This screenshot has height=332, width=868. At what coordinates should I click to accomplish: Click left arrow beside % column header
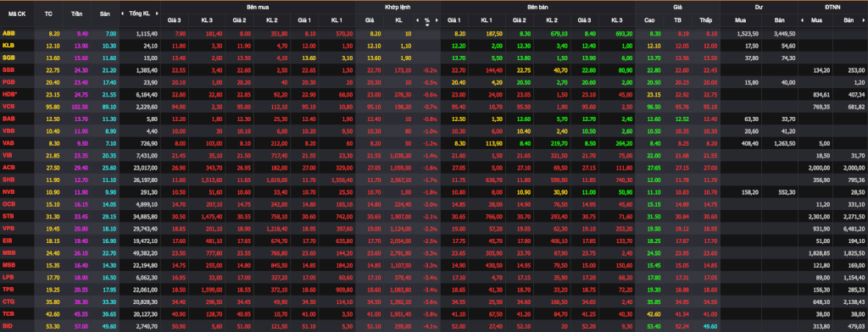[417, 20]
